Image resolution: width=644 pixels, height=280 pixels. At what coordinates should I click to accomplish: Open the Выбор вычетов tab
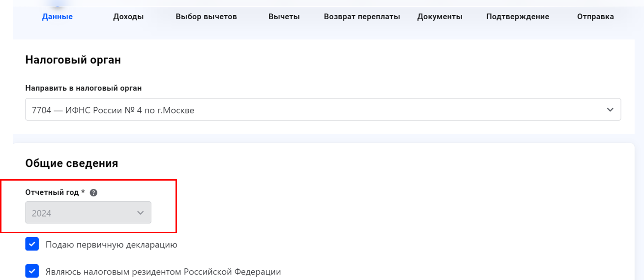206,17
